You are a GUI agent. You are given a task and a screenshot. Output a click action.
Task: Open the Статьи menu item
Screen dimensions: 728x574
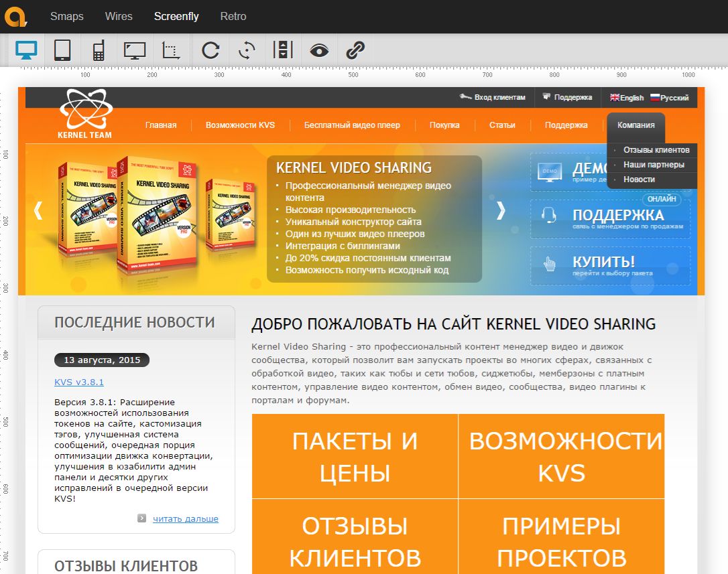coord(502,125)
